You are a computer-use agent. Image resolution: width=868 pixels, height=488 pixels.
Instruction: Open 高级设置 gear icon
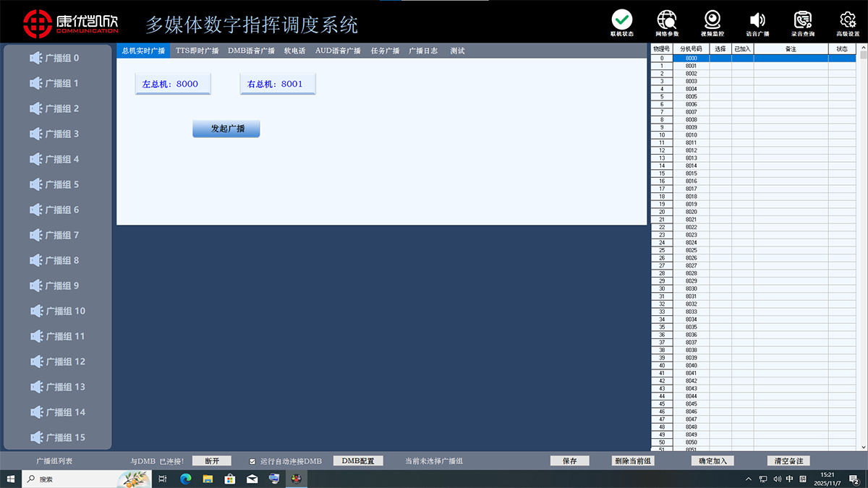pyautogui.click(x=848, y=20)
